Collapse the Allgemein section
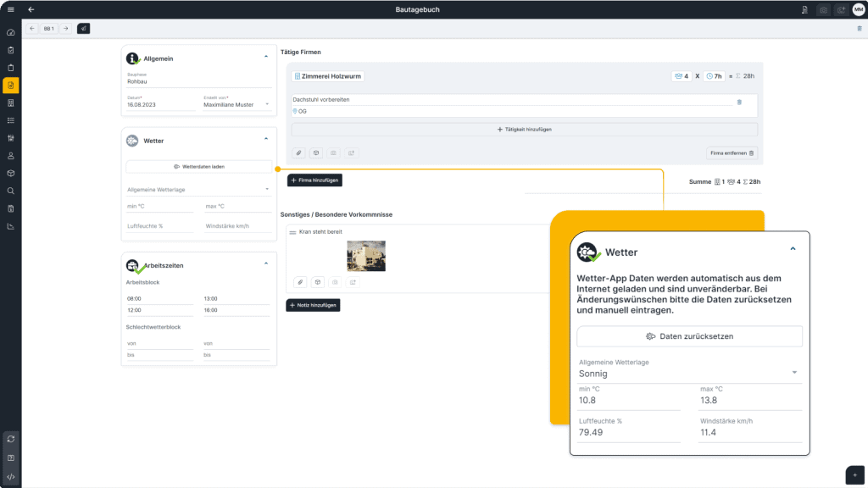 [266, 57]
